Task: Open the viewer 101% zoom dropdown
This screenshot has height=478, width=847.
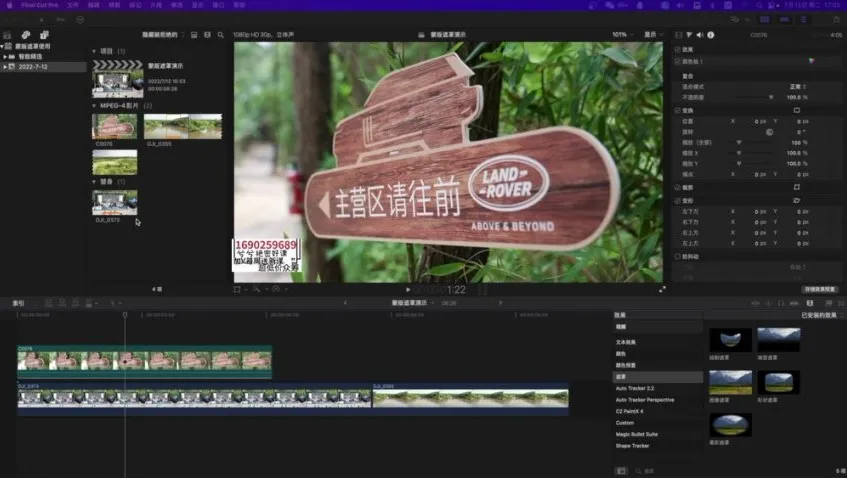Action: click(x=622, y=34)
